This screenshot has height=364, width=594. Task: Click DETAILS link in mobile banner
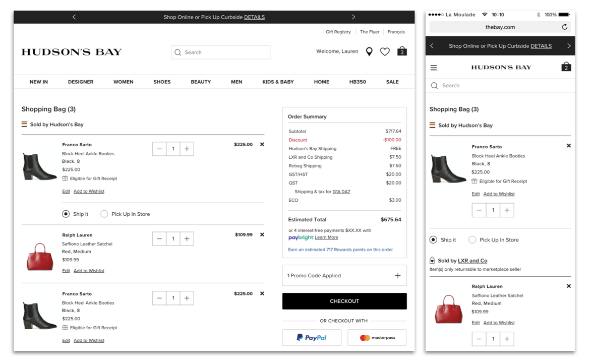pyautogui.click(x=542, y=46)
